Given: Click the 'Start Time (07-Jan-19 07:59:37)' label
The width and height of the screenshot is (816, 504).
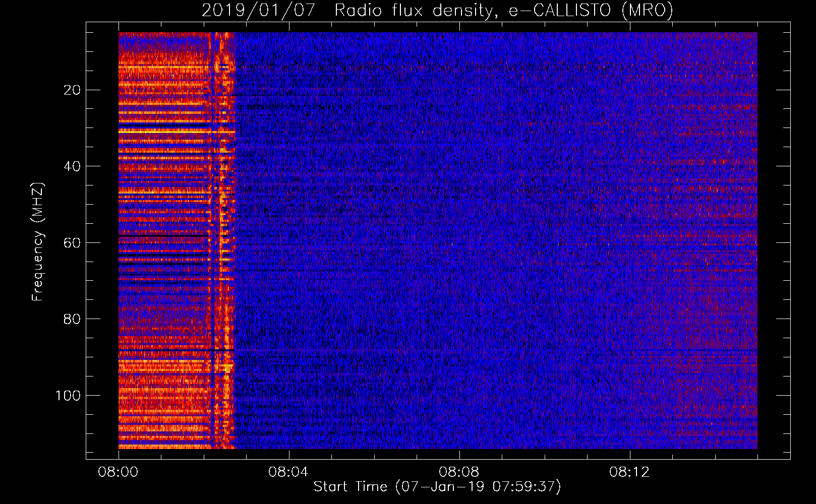Looking at the screenshot, I should (437, 487).
